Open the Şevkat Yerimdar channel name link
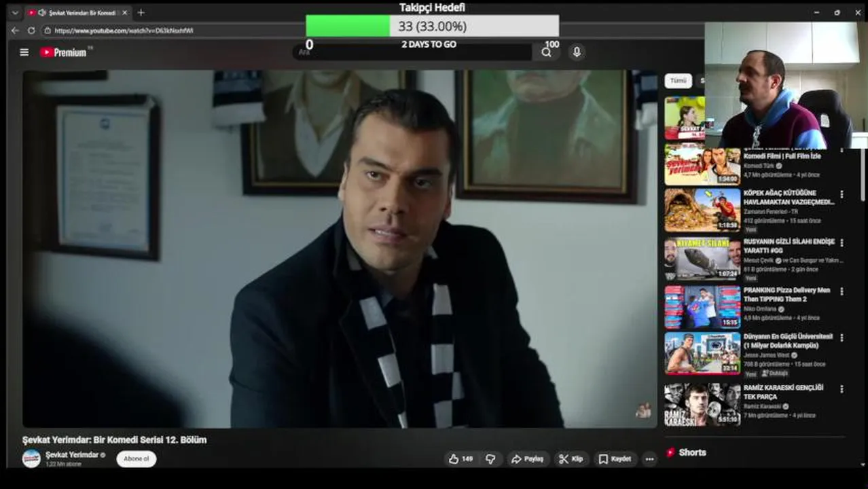868x489 pixels. pyautogui.click(x=73, y=454)
